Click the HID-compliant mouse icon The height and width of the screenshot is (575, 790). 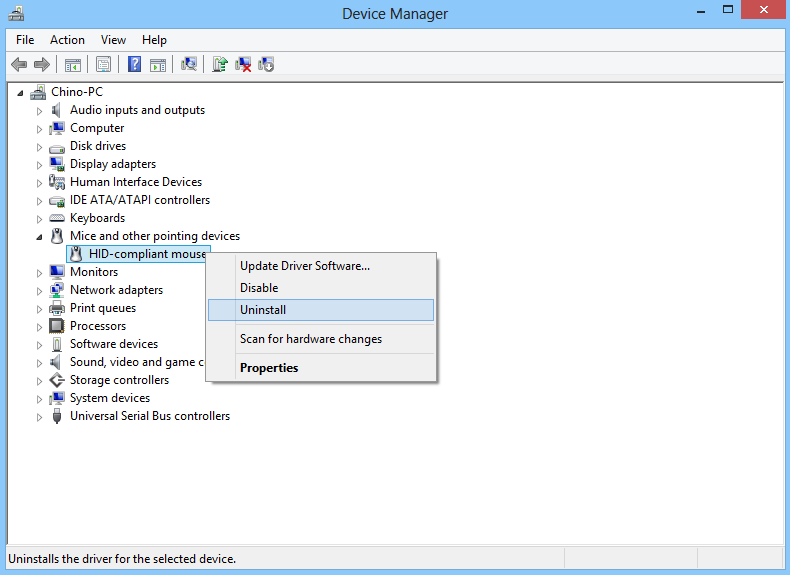pyautogui.click(x=76, y=254)
